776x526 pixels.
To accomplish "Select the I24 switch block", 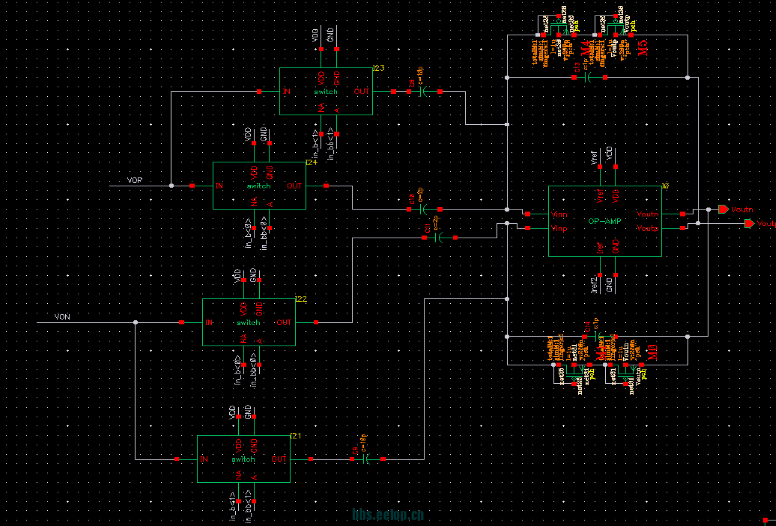I will [258, 186].
